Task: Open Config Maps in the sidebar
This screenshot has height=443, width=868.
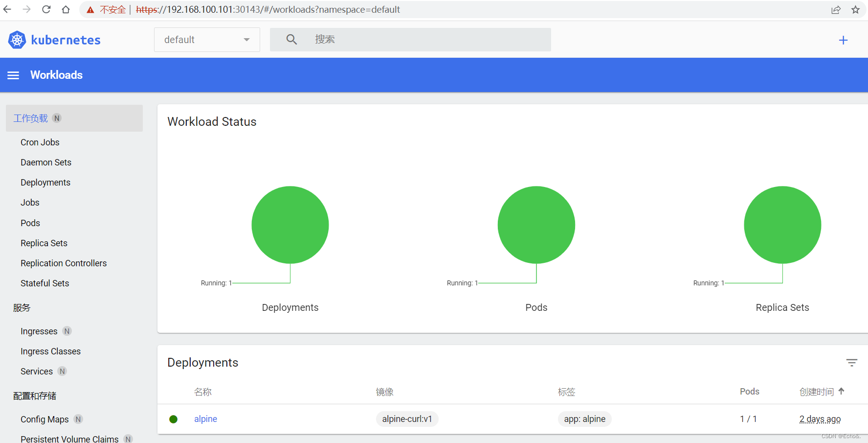Action: pyautogui.click(x=45, y=420)
